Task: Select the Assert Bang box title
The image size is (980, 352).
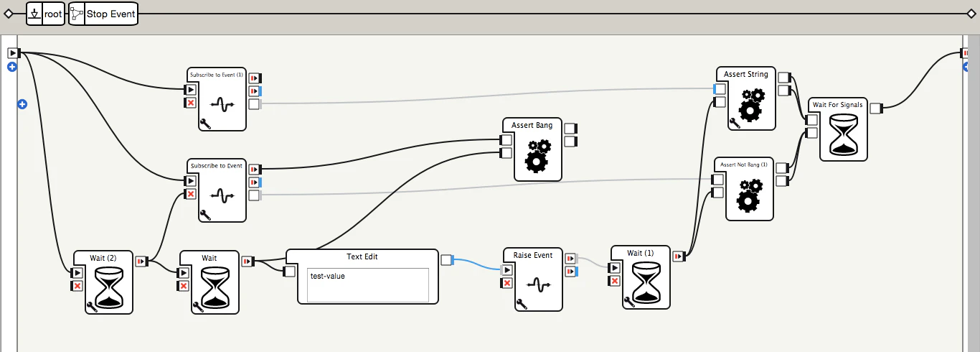Action: tap(532, 125)
